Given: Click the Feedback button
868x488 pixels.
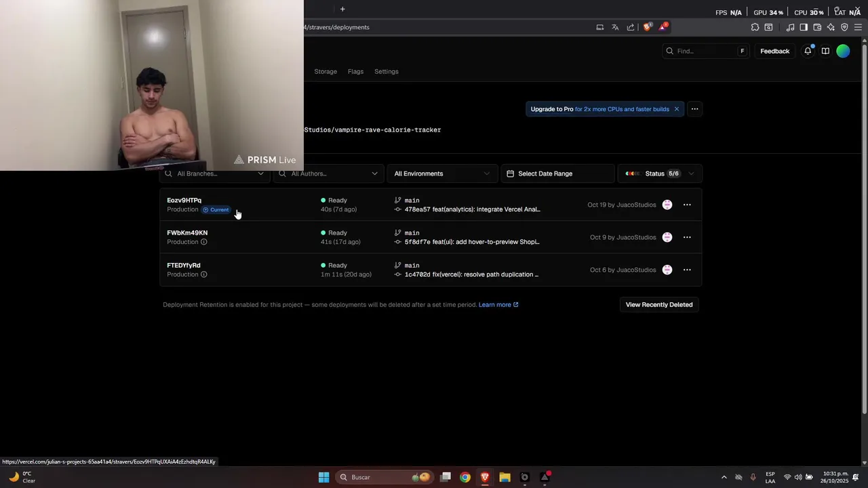Looking at the screenshot, I should click(774, 51).
